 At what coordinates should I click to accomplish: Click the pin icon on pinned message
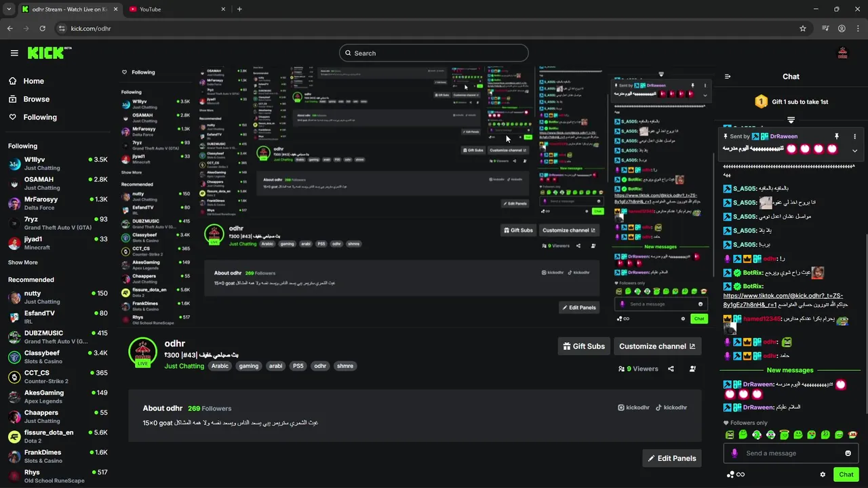pyautogui.click(x=837, y=136)
